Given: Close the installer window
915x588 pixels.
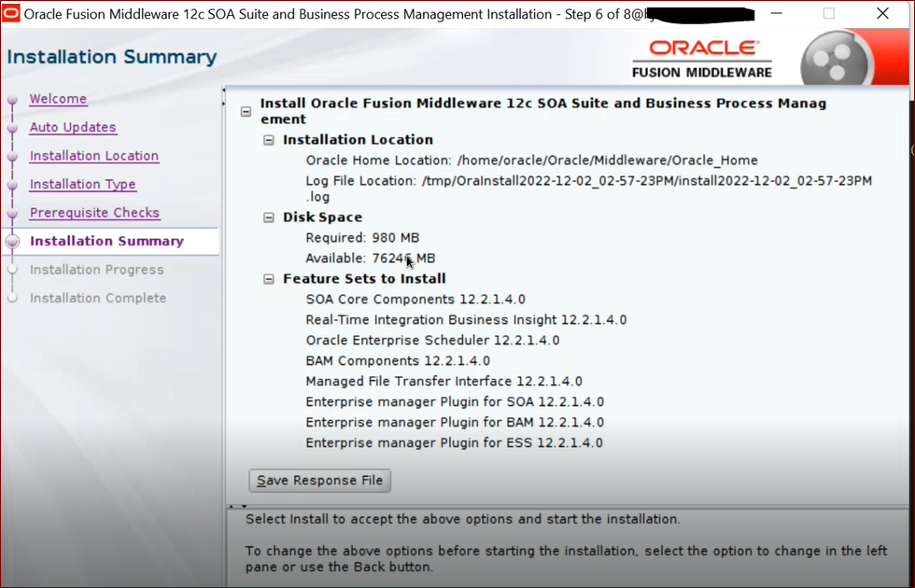Looking at the screenshot, I should pos(883,13).
